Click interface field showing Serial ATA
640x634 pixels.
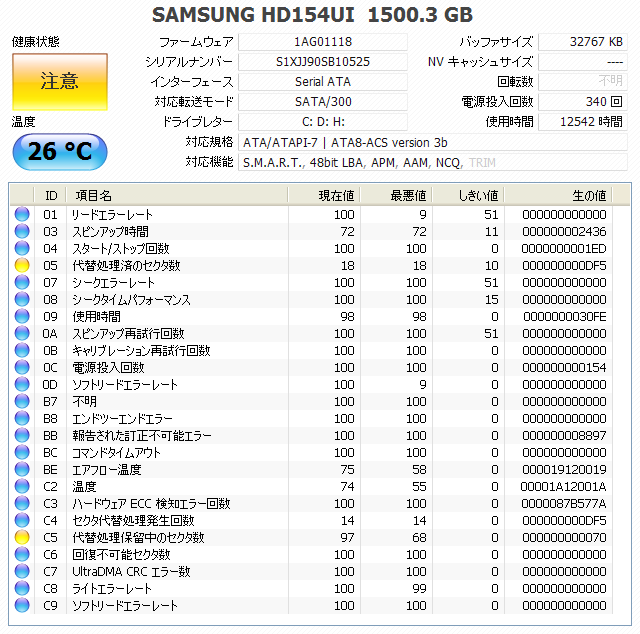[x=323, y=82]
